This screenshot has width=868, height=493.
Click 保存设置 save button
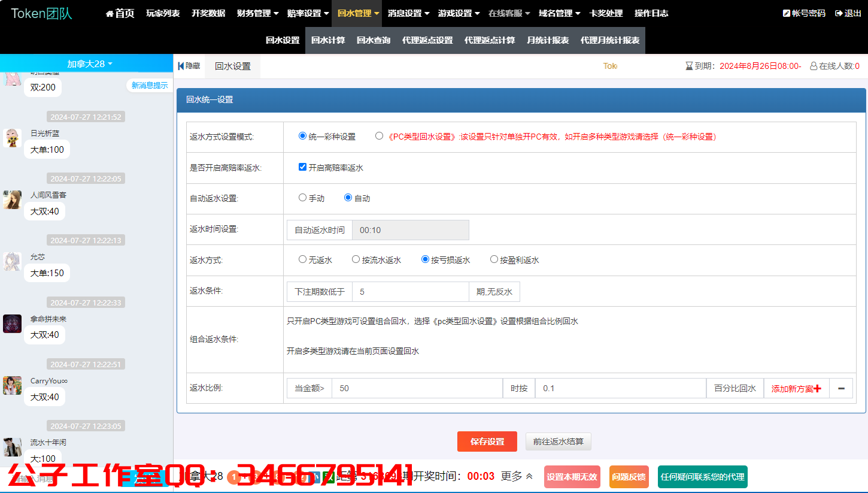(x=487, y=441)
